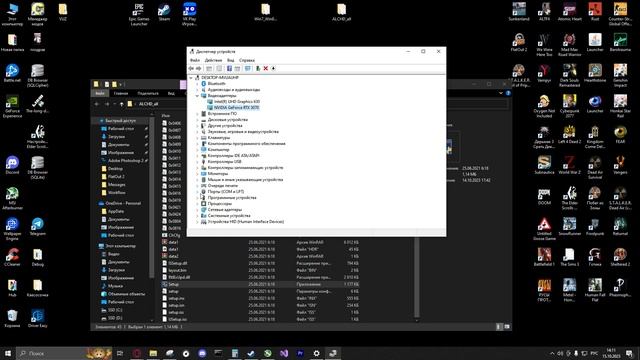The height and width of the screenshot is (360, 640).
Task: Click the Back arrow in Explorer navigation bar
Action: pyautogui.click(x=97, y=104)
